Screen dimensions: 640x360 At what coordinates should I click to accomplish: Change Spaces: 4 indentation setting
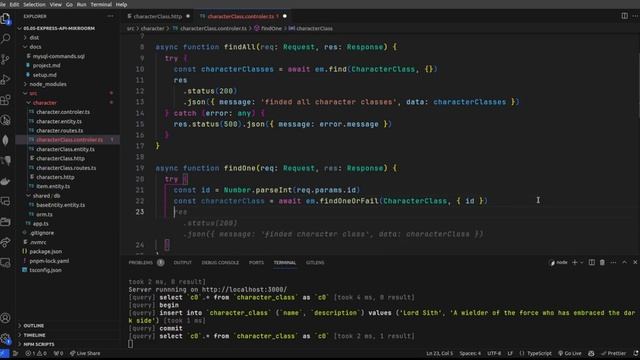click(470, 353)
